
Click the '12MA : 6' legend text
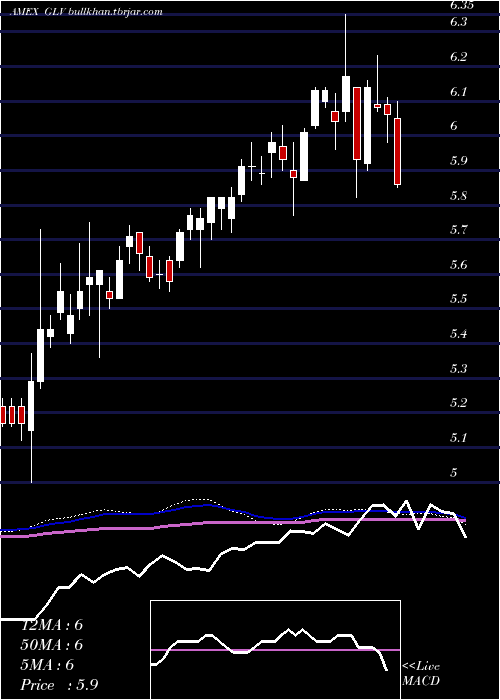point(52,625)
